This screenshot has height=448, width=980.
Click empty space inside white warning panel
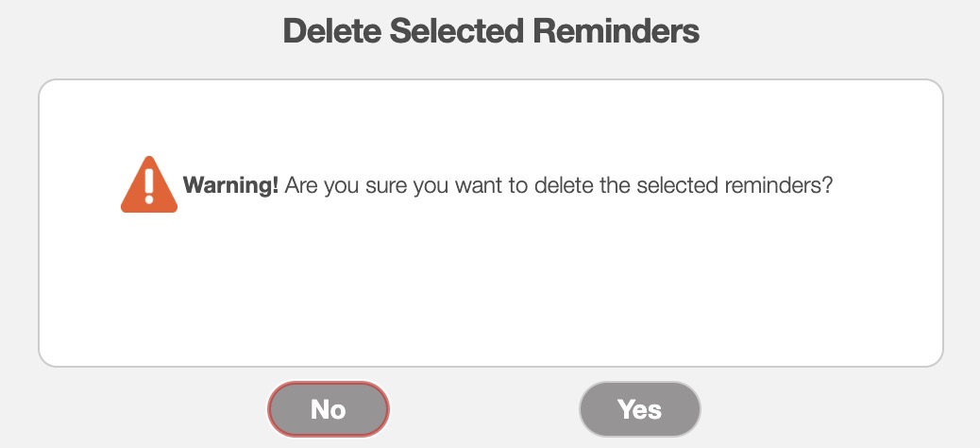[491, 293]
